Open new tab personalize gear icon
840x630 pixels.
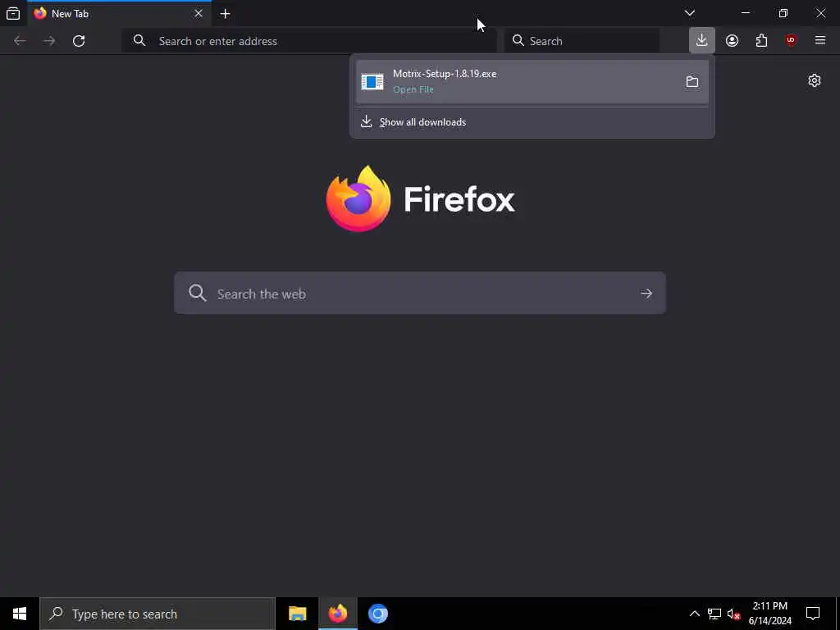[815, 80]
